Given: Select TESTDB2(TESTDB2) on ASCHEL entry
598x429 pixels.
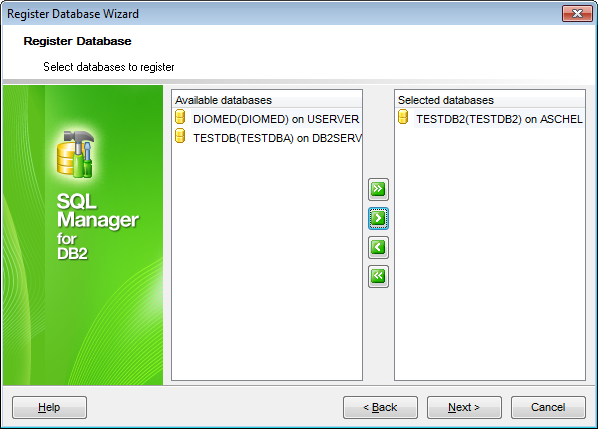Looking at the screenshot, I should coord(499,119).
